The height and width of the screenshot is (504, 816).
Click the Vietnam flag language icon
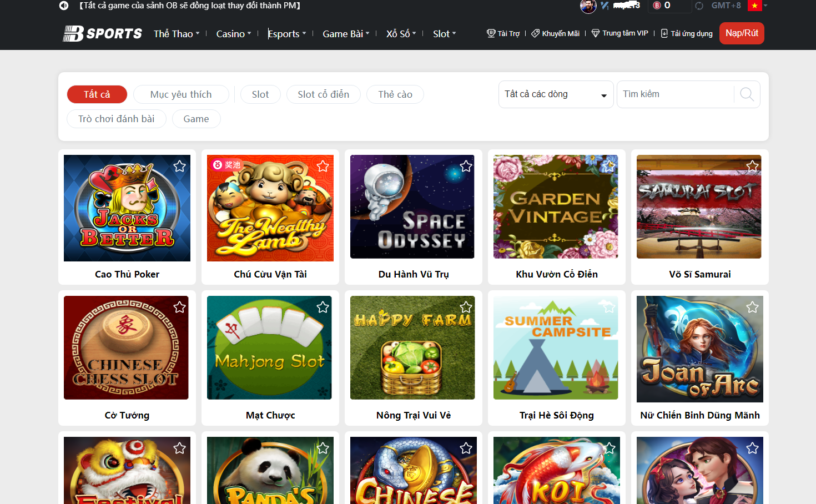754,6
